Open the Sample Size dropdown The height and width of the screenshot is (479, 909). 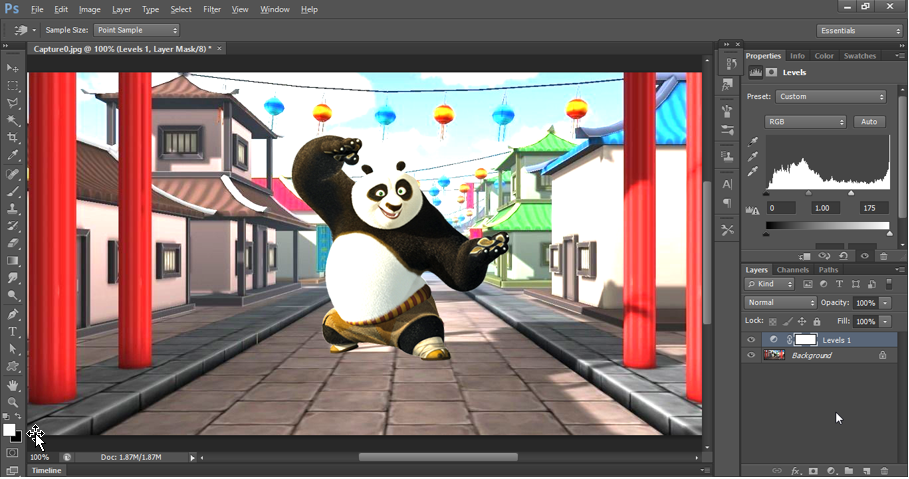pyautogui.click(x=136, y=30)
